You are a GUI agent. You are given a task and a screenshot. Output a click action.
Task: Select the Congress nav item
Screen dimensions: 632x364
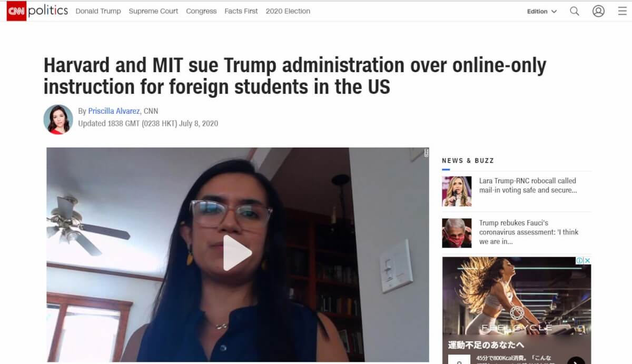point(201,11)
